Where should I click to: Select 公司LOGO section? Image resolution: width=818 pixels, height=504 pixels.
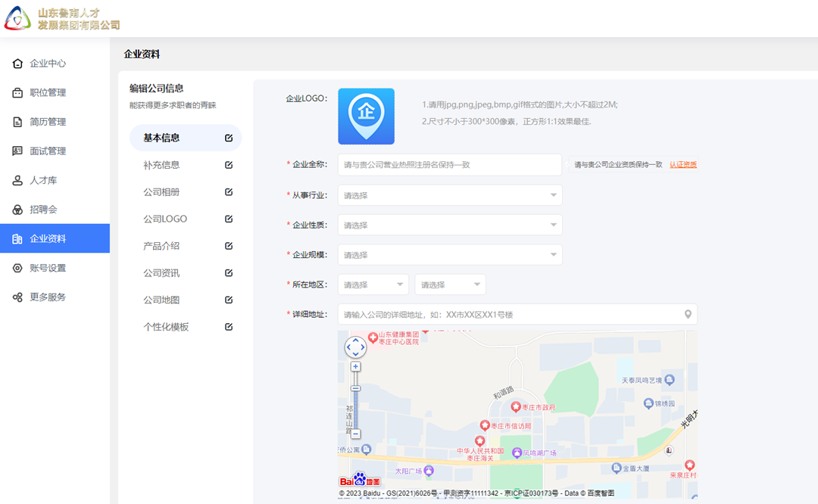point(186,219)
